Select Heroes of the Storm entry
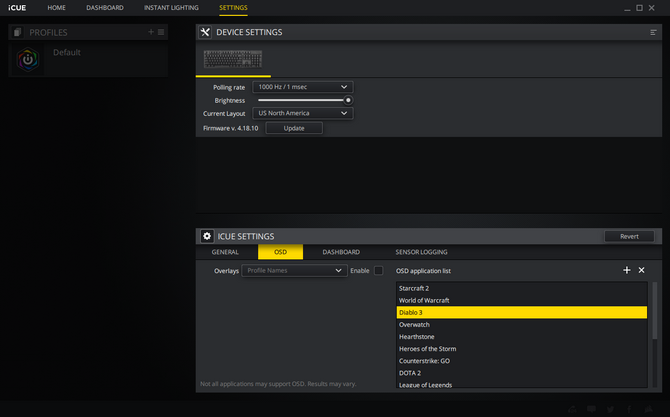Image resolution: width=670 pixels, height=417 pixels. pyautogui.click(x=521, y=349)
